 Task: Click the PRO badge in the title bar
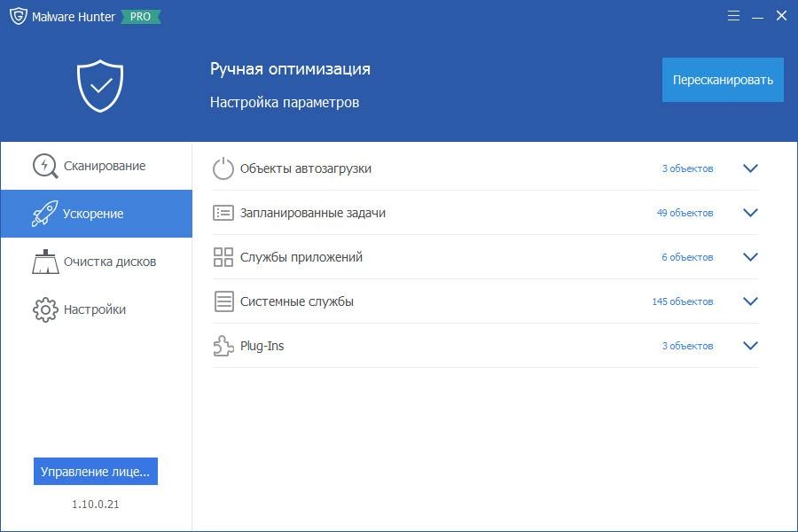(140, 17)
